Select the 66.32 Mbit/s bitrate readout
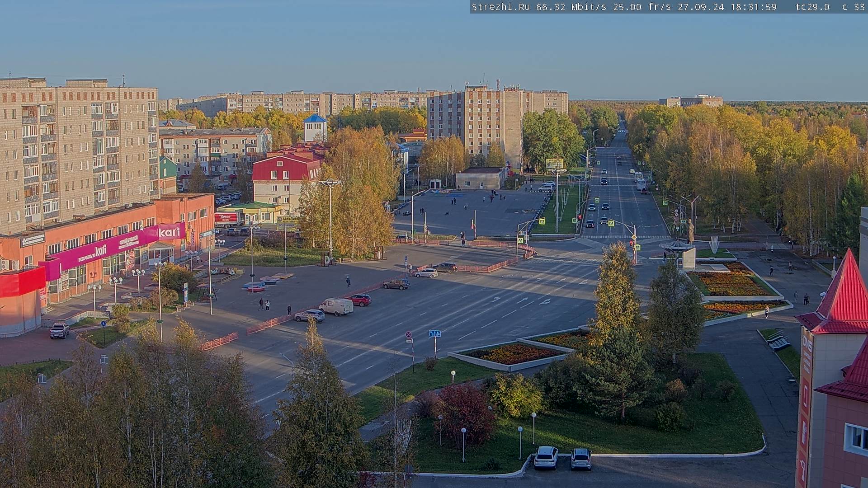Image resolution: width=868 pixels, height=488 pixels. [x=571, y=7]
